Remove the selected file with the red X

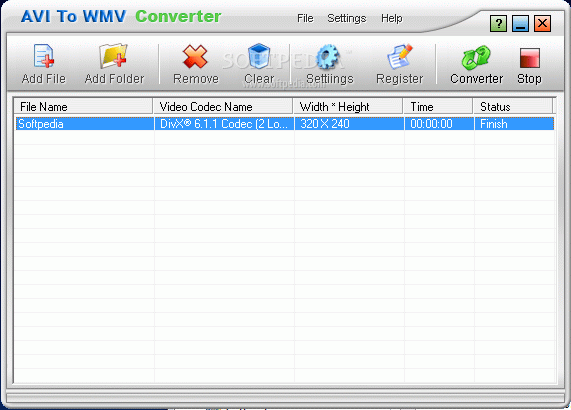(195, 57)
